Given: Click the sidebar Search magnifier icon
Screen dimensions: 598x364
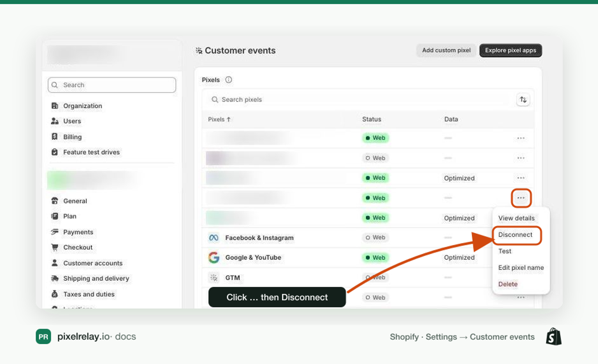Looking at the screenshot, I should (55, 85).
